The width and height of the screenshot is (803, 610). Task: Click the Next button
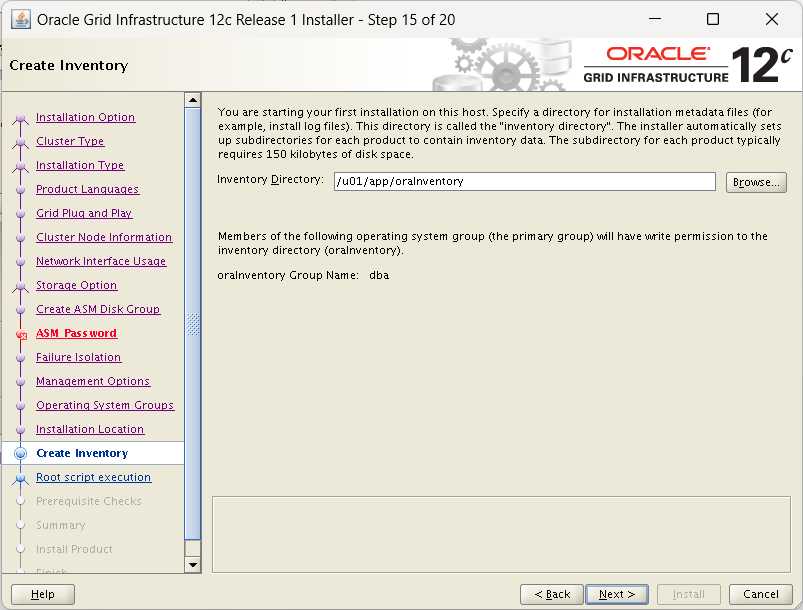pyautogui.click(x=617, y=595)
